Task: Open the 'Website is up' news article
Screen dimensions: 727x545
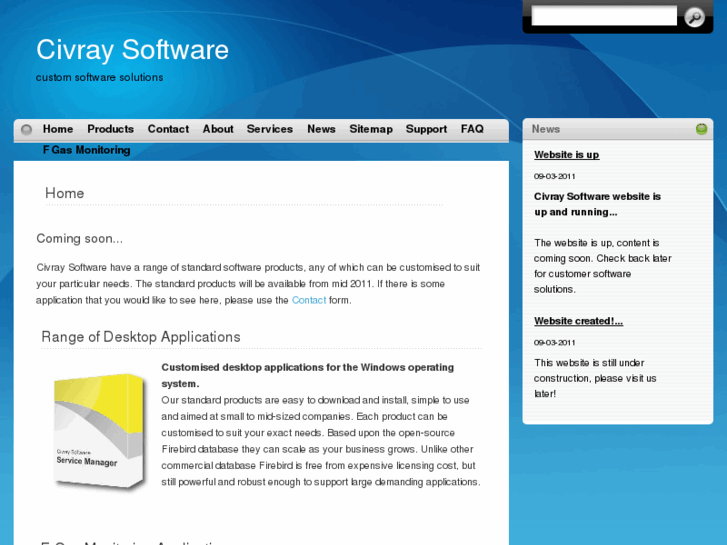Action: click(x=567, y=154)
